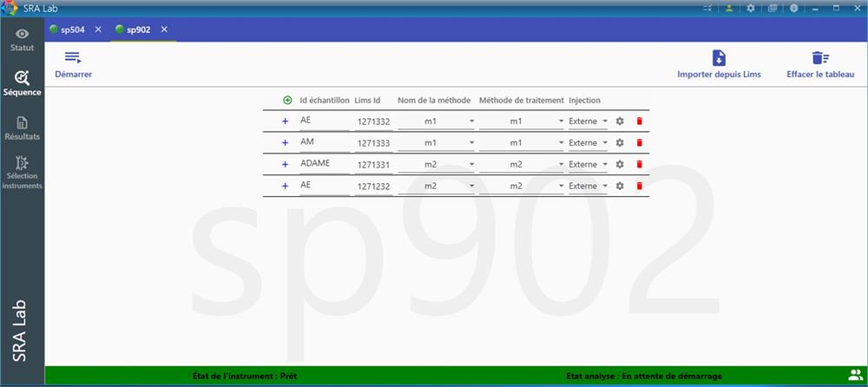Click Effacer le tableau icon
Image resolution: width=868 pixels, height=387 pixels.
click(819, 58)
